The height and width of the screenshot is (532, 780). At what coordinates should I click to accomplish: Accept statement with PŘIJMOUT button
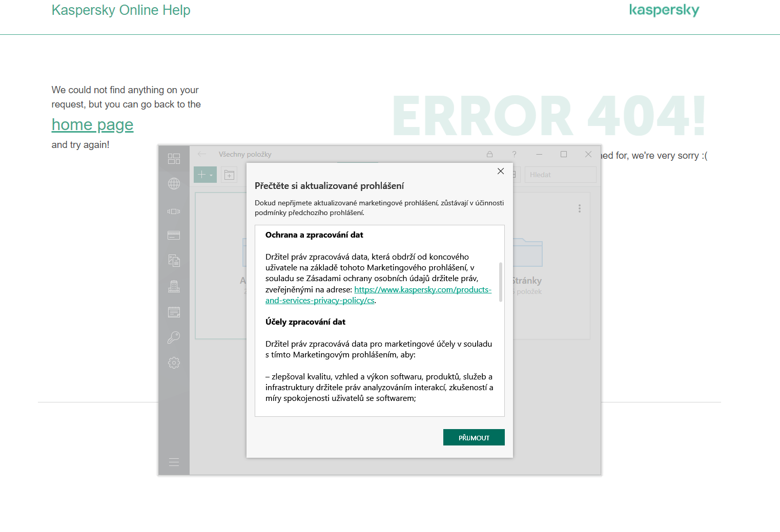474,437
